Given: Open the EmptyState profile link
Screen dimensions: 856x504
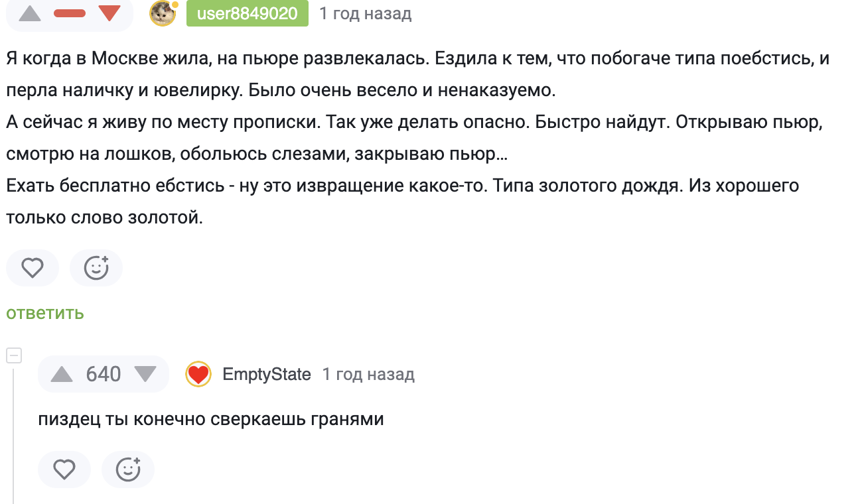Looking at the screenshot, I should pyautogui.click(x=267, y=375).
